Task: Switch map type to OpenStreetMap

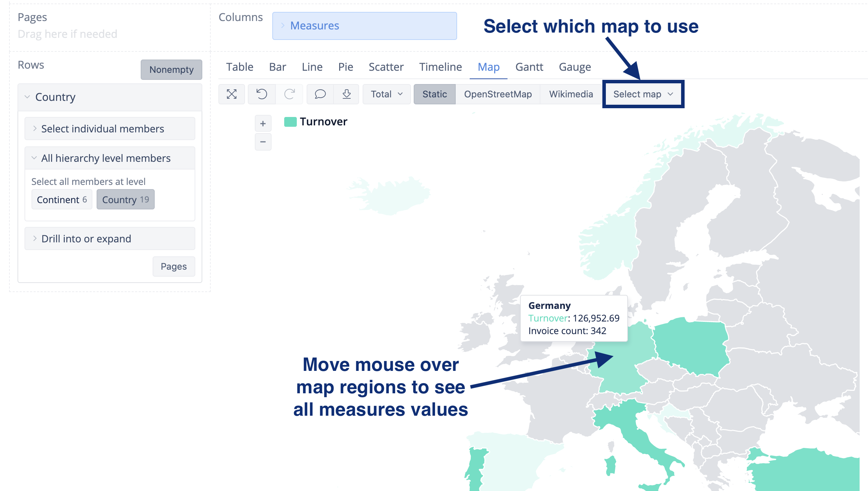Action: click(x=498, y=94)
